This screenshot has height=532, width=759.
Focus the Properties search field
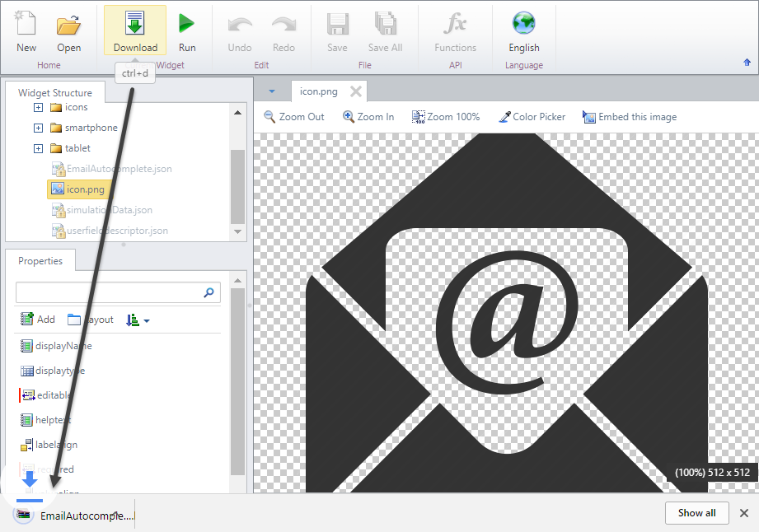[x=118, y=292]
